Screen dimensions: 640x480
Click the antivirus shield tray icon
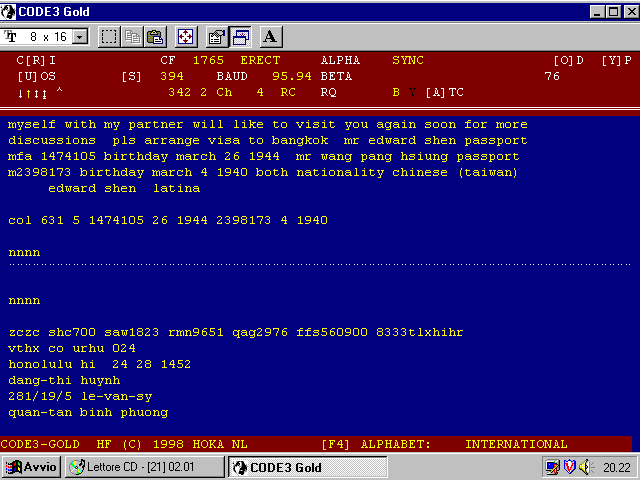(568, 467)
